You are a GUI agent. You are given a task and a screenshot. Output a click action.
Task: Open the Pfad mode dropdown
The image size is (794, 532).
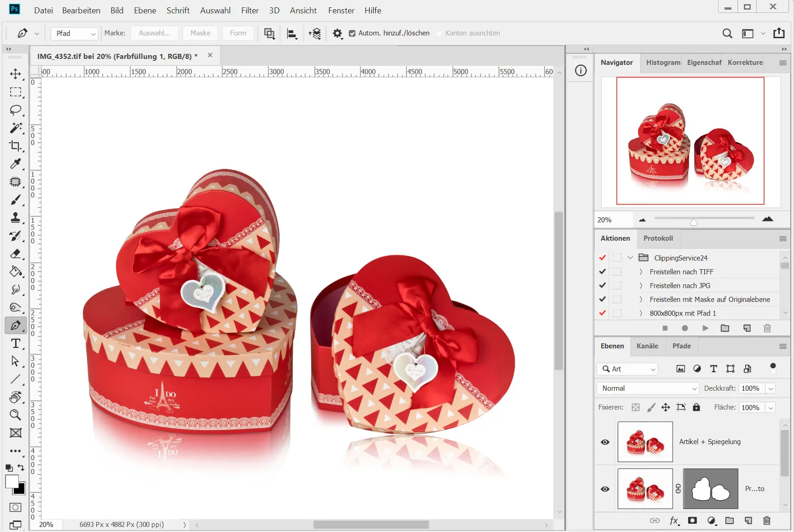75,33
